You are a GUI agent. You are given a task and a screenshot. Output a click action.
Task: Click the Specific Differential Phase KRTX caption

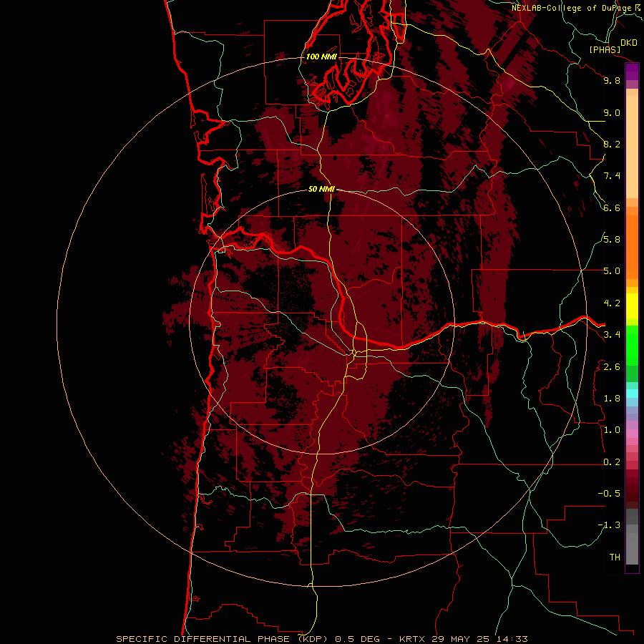pos(321,639)
